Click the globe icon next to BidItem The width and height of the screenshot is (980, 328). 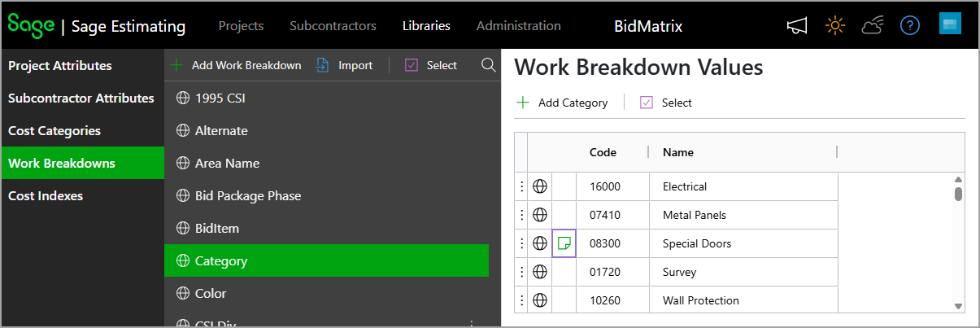(x=183, y=229)
